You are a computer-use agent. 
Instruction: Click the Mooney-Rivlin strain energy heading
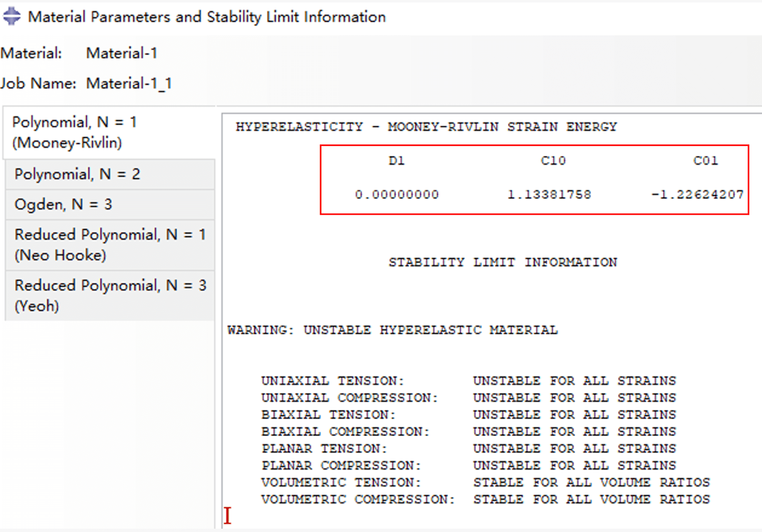tap(426, 126)
